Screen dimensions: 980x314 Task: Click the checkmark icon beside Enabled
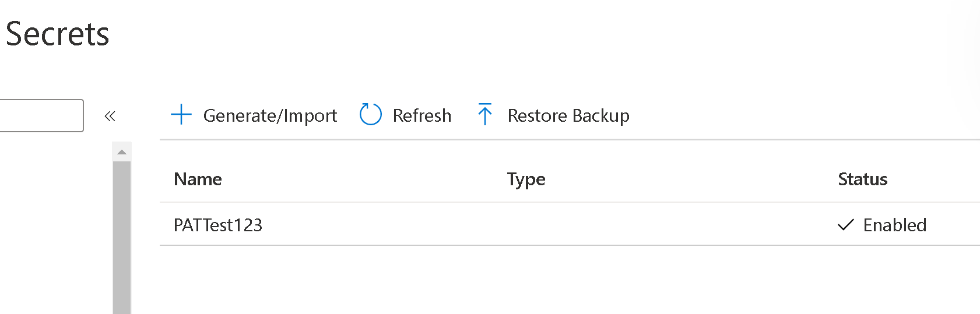point(845,225)
